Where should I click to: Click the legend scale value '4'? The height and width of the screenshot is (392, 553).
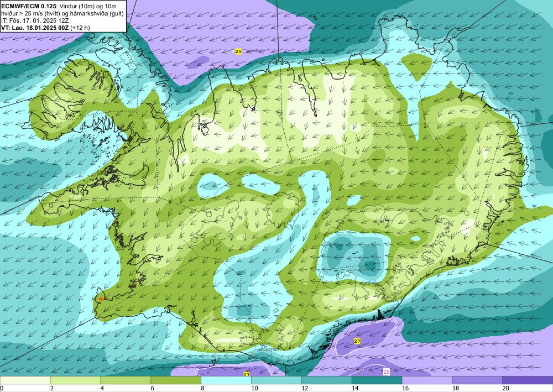click(x=102, y=389)
